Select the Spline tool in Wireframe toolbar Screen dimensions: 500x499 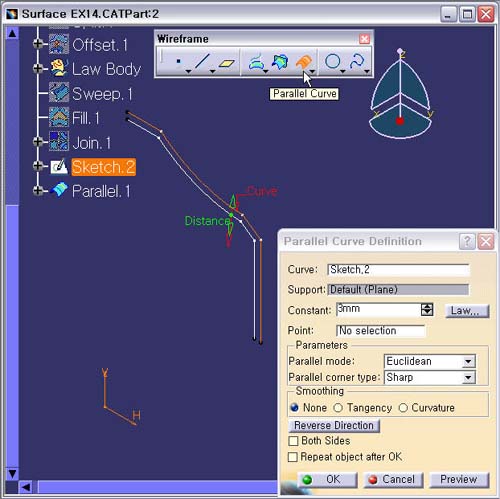click(x=357, y=62)
